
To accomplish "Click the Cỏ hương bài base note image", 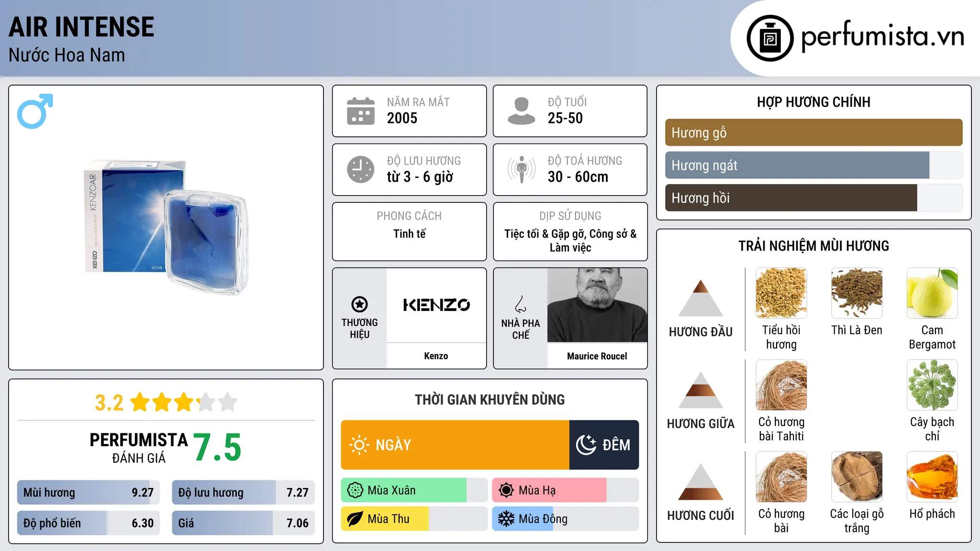I will [781, 477].
